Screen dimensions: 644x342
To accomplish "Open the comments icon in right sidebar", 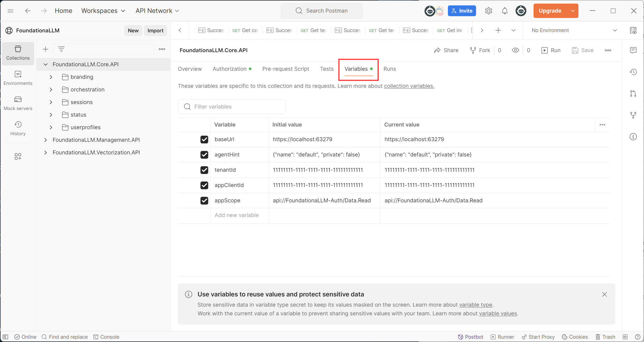I will 633,50.
